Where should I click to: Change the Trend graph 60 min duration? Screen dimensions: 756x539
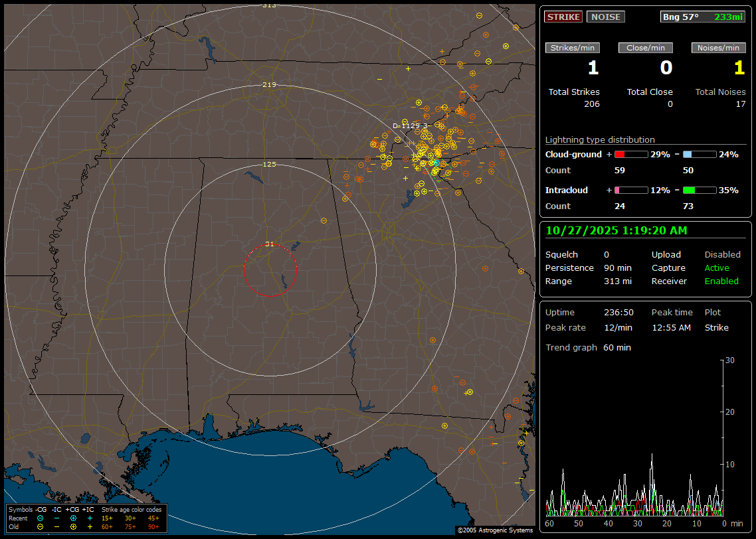[x=617, y=347]
